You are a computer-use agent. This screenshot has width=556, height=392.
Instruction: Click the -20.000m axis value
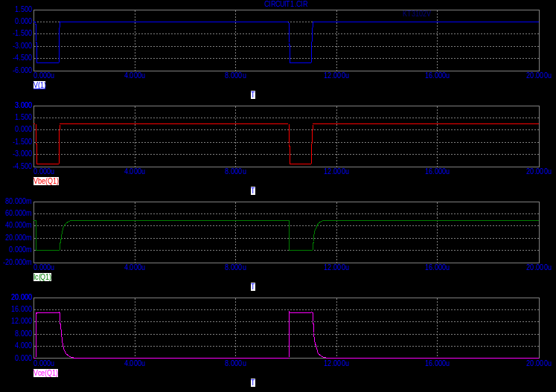coord(17,263)
